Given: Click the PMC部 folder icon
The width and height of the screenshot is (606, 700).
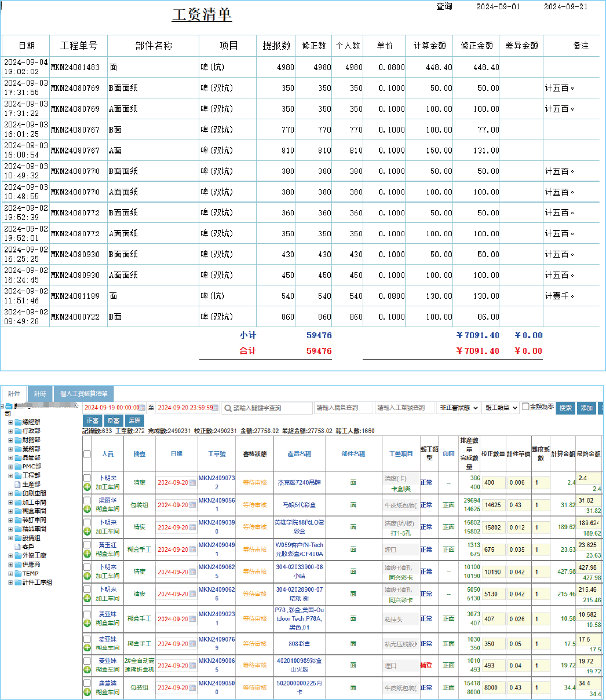Looking at the screenshot, I should pos(18,467).
